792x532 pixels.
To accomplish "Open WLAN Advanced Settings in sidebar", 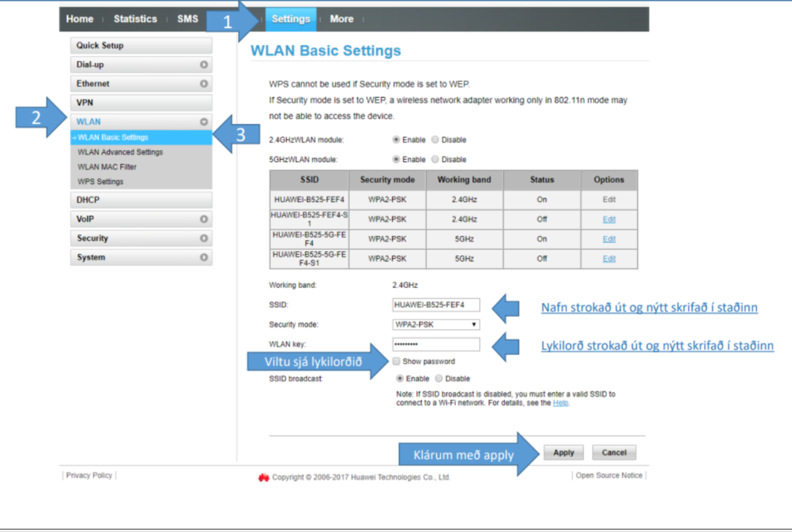I will 120,152.
